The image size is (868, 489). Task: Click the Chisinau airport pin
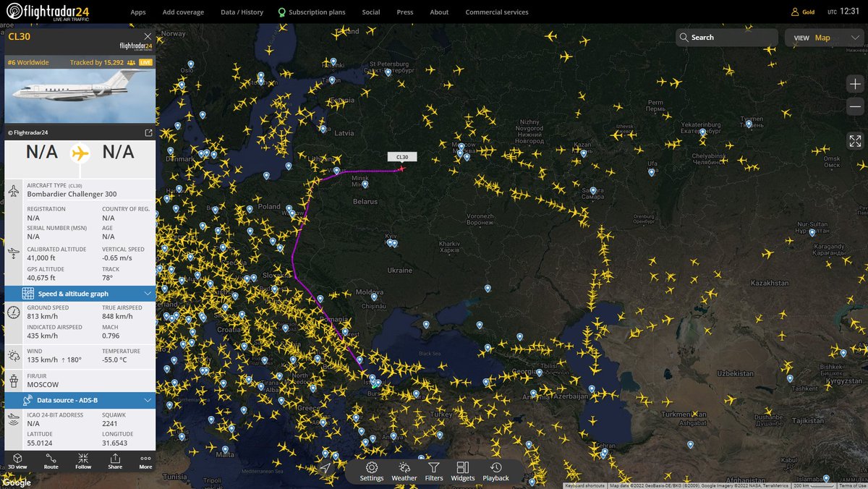(374, 297)
